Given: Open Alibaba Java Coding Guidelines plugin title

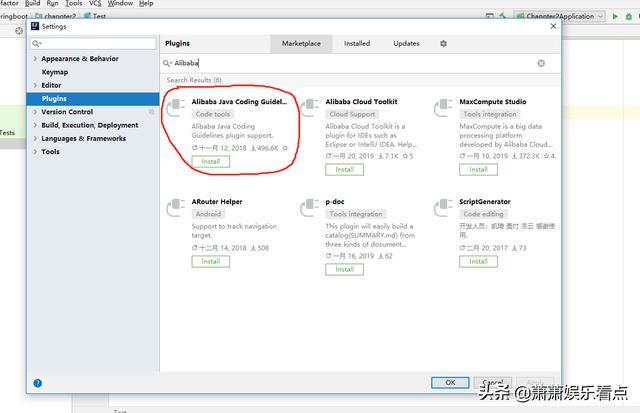Looking at the screenshot, I should 239,102.
